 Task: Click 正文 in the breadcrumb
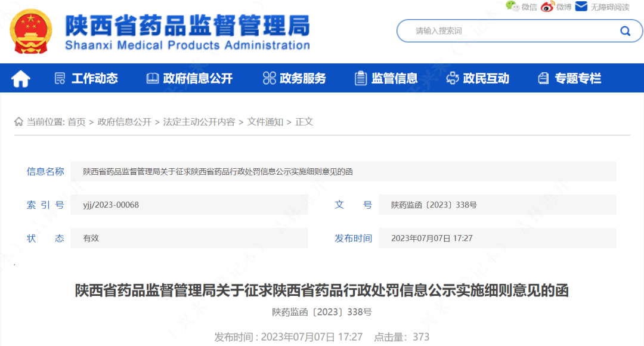pyautogui.click(x=304, y=122)
